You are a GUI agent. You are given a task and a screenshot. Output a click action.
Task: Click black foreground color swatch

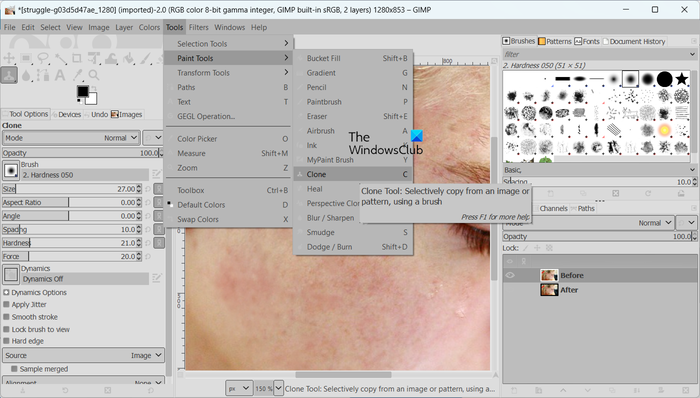point(83,91)
